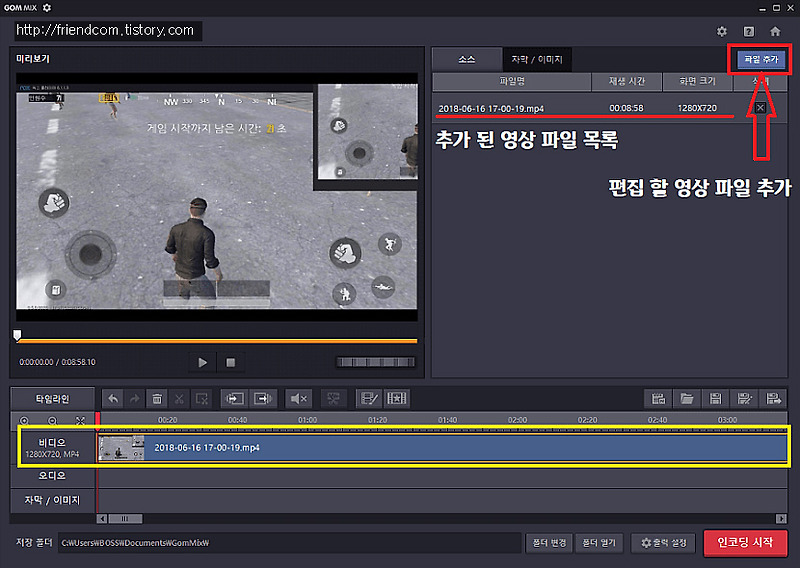Screen dimensions: 800x568
Task: Open the help question-mark icon
Action: tap(748, 32)
